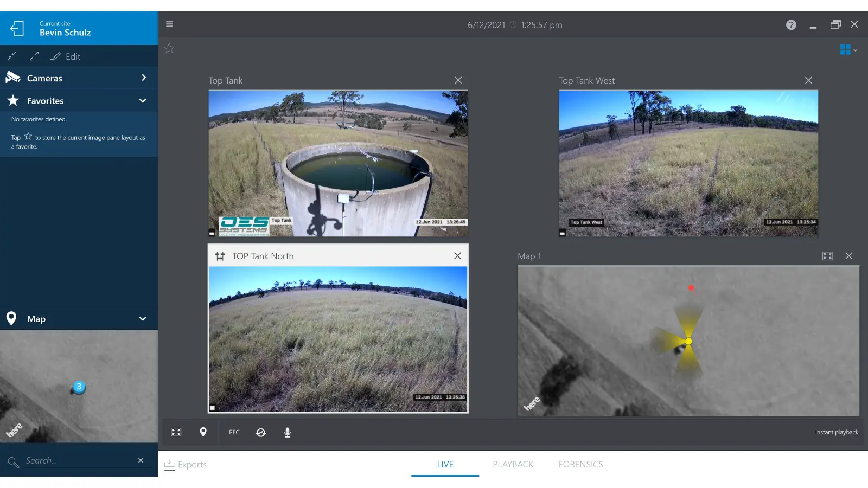Open the help question mark icon
The height and width of the screenshot is (488, 868).
point(791,25)
